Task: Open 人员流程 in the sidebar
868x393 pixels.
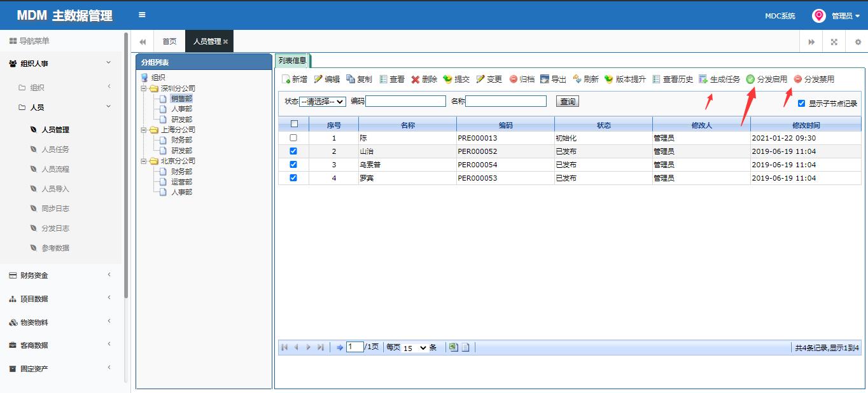Action: (55, 169)
